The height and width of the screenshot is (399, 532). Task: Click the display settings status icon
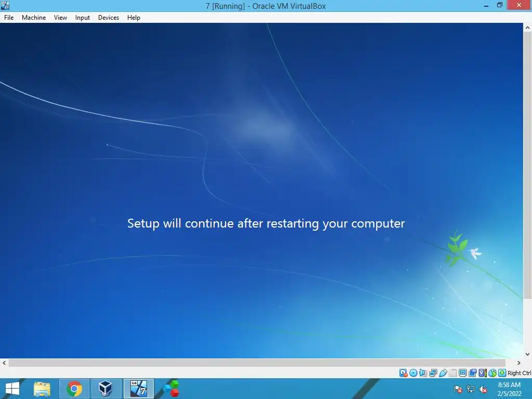coord(463,373)
